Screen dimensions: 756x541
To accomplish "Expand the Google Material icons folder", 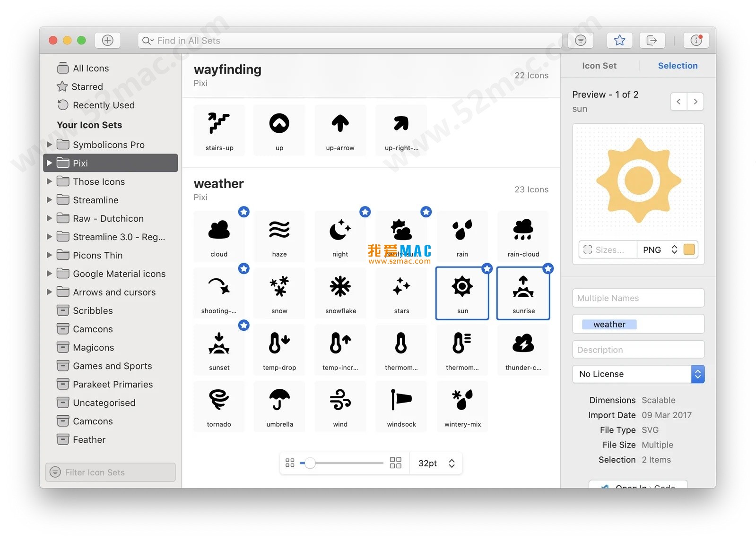I will click(x=50, y=274).
